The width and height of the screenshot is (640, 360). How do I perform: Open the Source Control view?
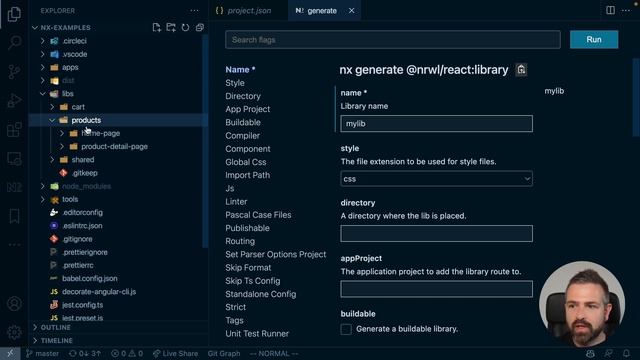coord(14,72)
